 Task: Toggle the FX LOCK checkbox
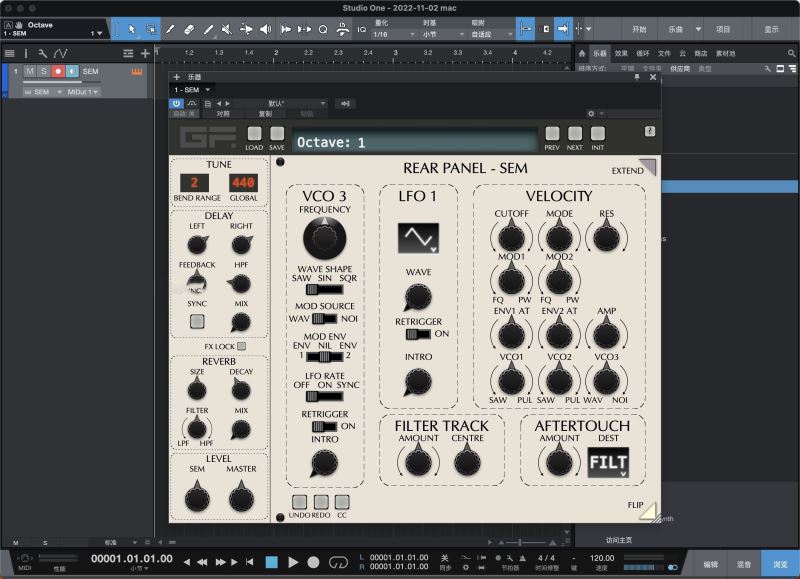coord(242,346)
